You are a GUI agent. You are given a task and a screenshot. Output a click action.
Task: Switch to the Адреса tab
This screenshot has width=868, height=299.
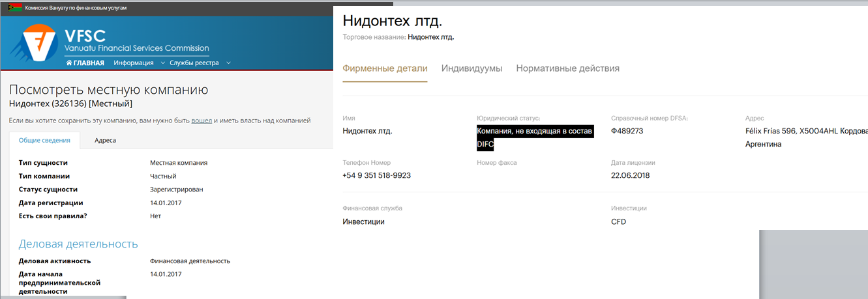[106, 141]
